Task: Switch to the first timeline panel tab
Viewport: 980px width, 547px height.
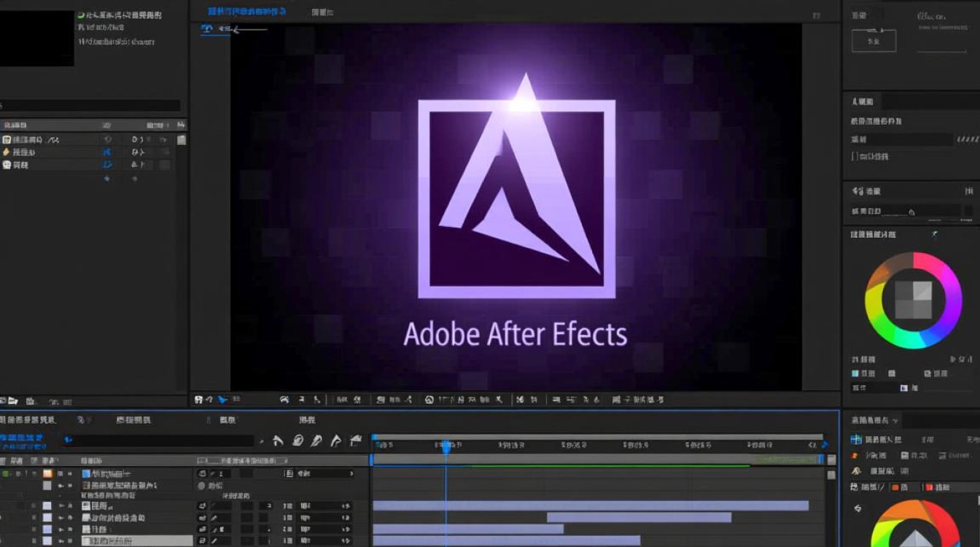Action: coord(28,420)
